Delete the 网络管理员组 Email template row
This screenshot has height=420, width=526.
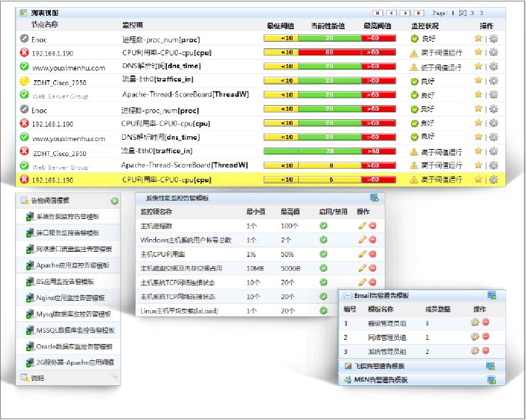point(486,337)
